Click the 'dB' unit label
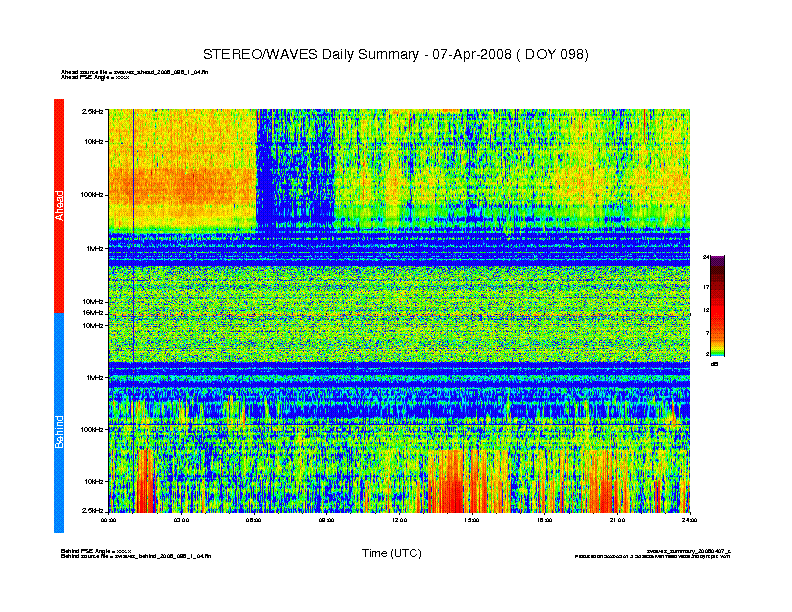The height and width of the screenshot is (612, 792). click(715, 364)
